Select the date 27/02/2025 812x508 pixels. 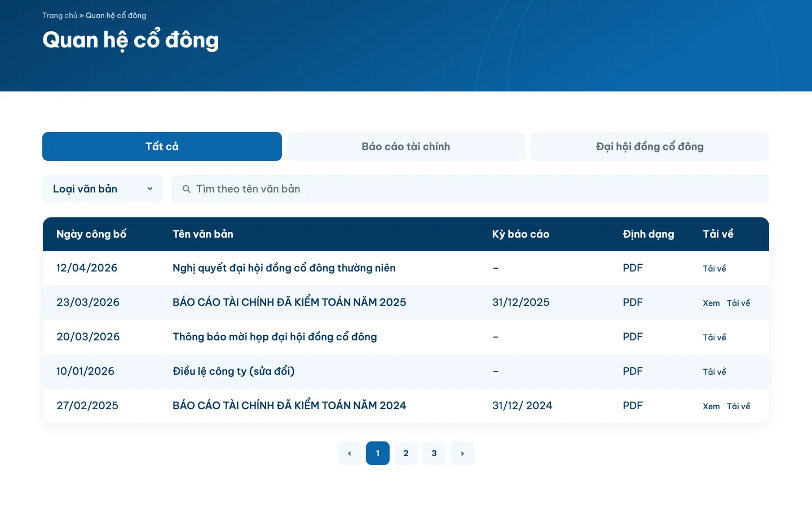click(x=87, y=406)
